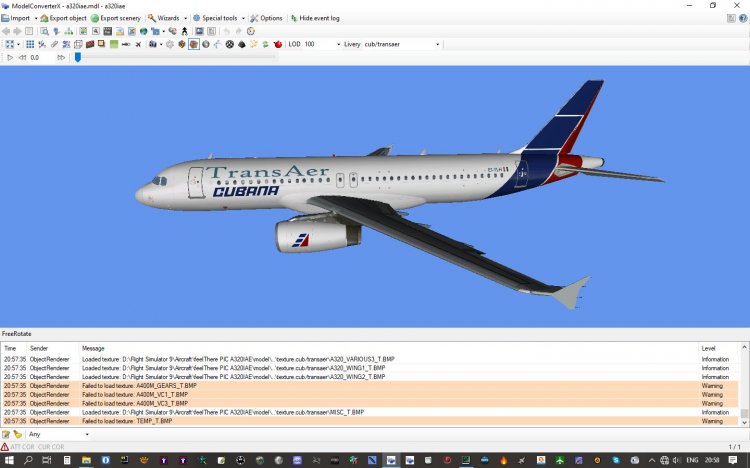Click the forward arrow icon
Image resolution: width=750 pixels, height=468 pixels.
17,31
